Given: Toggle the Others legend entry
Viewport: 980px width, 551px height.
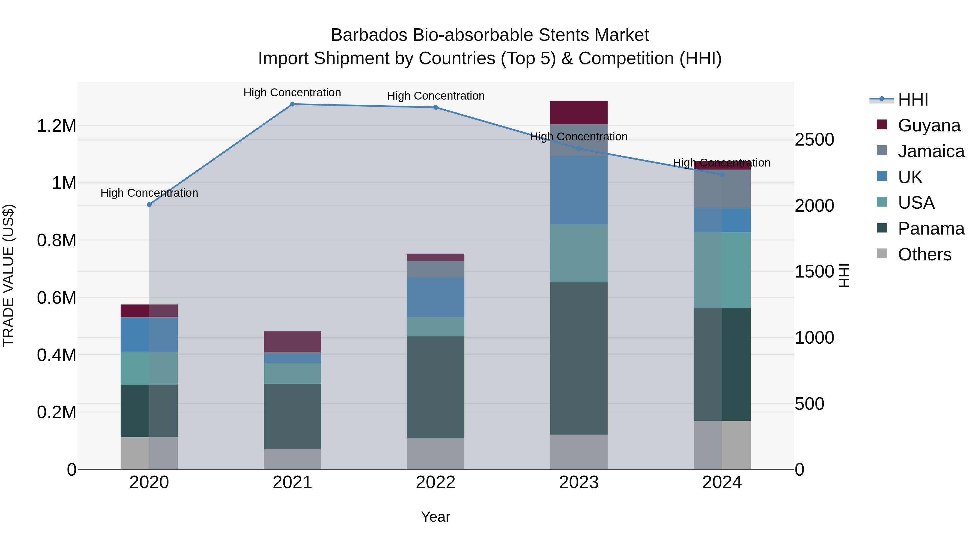Looking at the screenshot, I should click(x=914, y=254).
